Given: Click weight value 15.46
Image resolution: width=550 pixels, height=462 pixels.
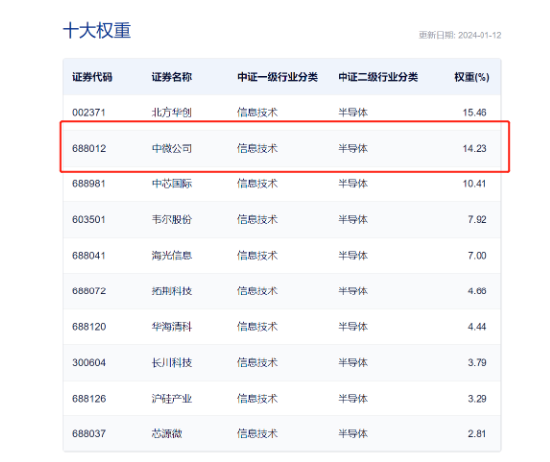Looking at the screenshot, I should [x=474, y=113].
